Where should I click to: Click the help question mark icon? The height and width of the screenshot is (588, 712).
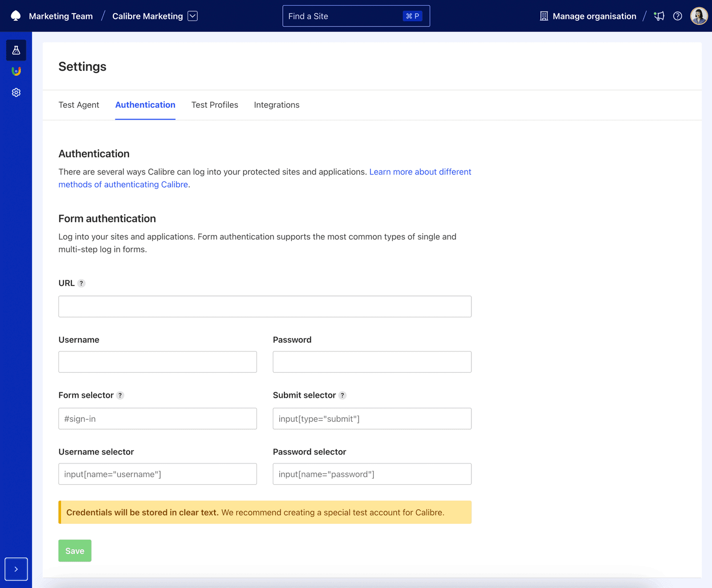click(677, 16)
